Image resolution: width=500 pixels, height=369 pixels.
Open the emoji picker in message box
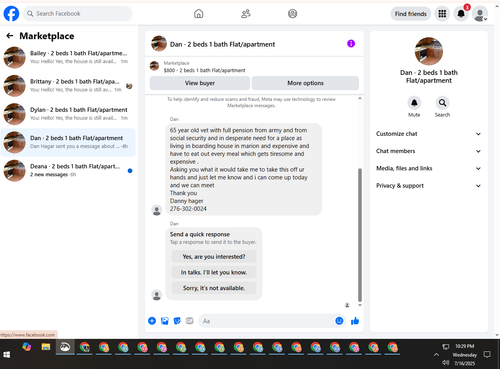pyautogui.click(x=339, y=321)
